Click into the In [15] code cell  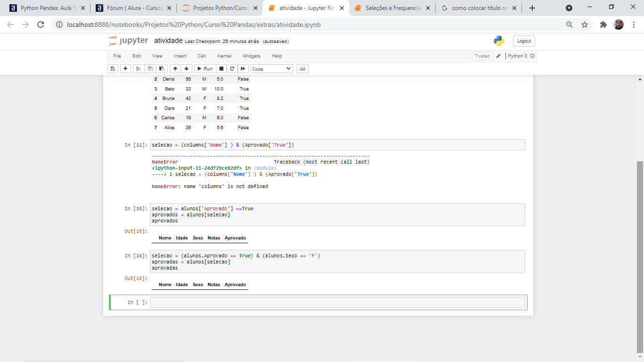(x=337, y=214)
